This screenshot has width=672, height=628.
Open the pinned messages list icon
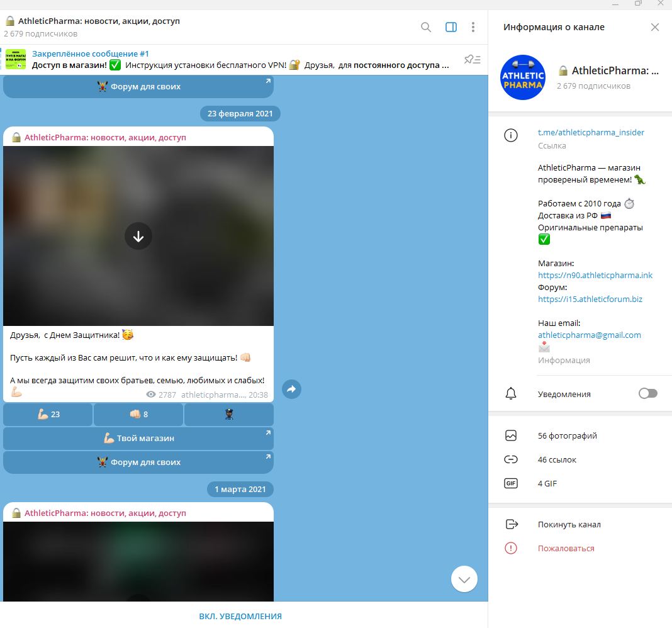click(x=472, y=59)
